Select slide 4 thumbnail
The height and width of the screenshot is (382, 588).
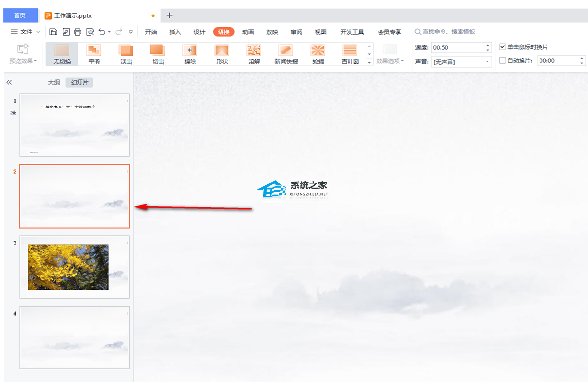pyautogui.click(x=75, y=338)
